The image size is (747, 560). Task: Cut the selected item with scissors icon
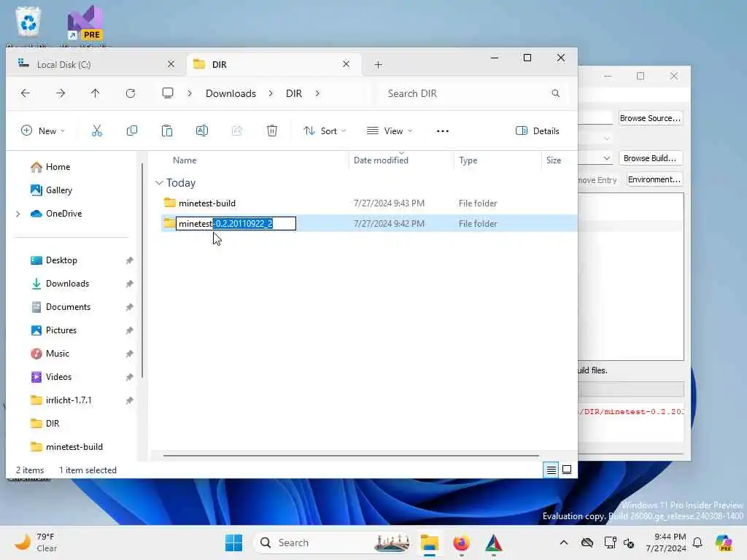[97, 131]
